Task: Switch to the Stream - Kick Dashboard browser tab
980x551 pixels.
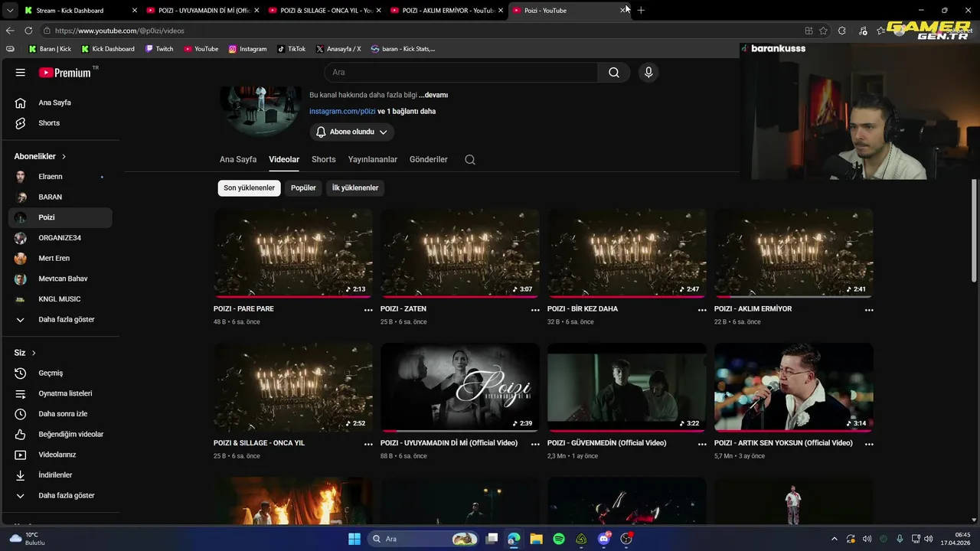Action: pyautogui.click(x=80, y=11)
